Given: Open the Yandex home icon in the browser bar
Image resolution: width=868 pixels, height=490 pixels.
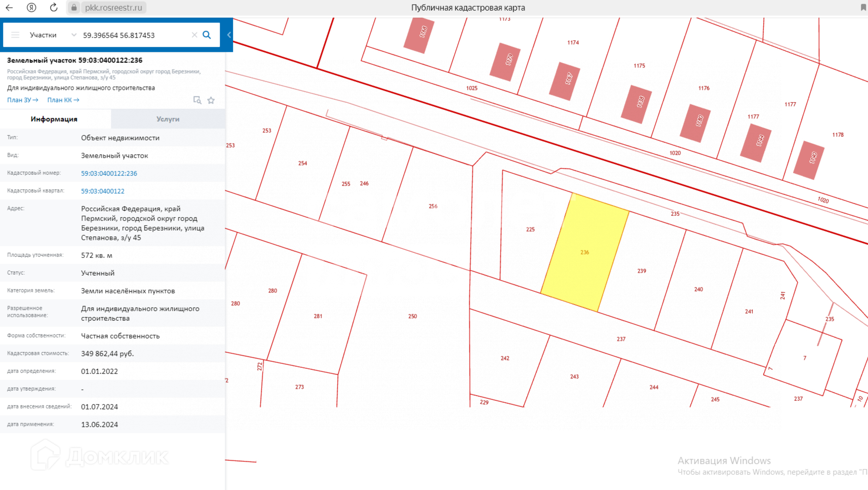Looking at the screenshot, I should 31,8.
